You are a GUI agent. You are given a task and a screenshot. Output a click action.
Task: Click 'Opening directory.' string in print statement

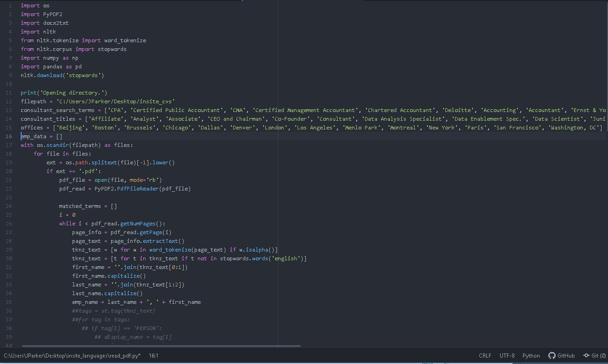pyautogui.click(x=74, y=93)
